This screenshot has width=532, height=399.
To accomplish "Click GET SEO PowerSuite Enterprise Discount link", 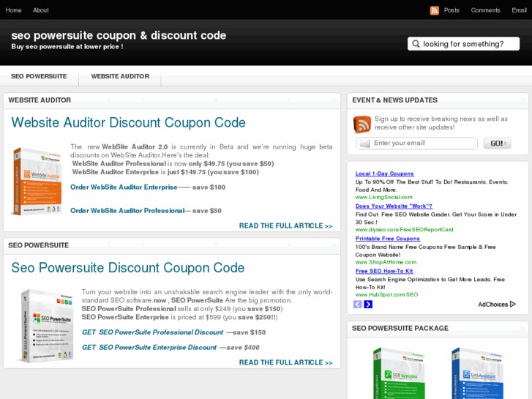I will 149,347.
